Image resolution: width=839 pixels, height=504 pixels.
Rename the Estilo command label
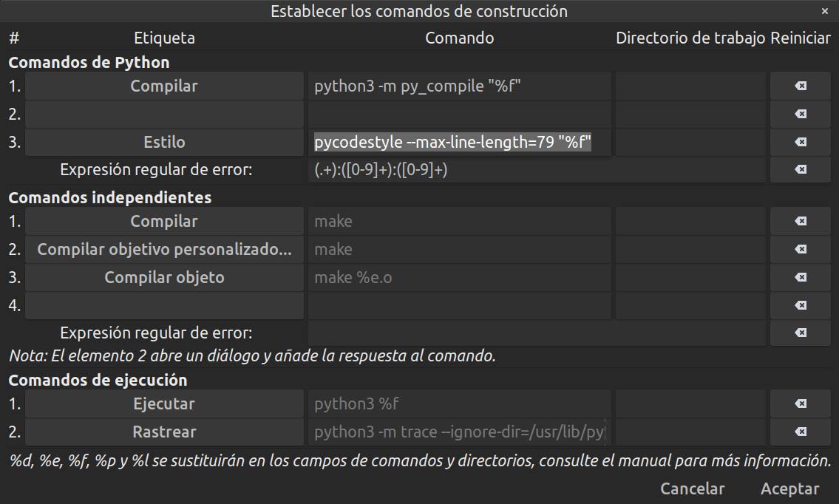[x=164, y=141]
